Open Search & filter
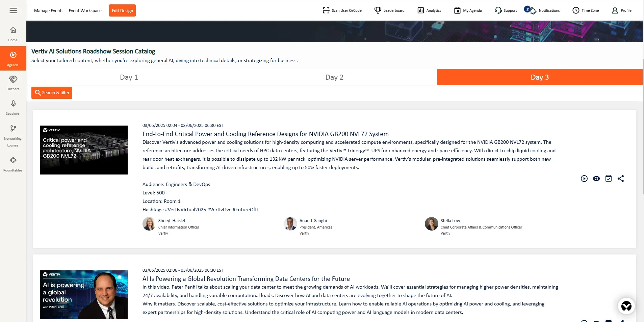The image size is (644, 322). coord(52,93)
